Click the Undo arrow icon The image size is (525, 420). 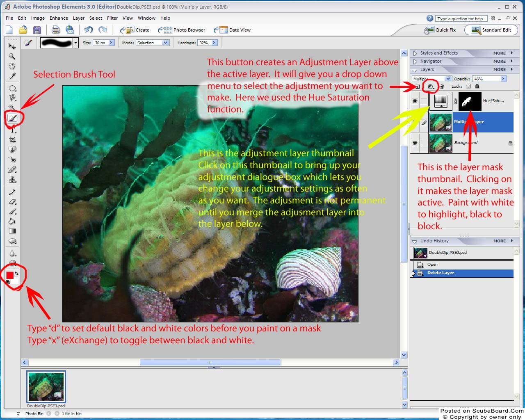(89, 30)
